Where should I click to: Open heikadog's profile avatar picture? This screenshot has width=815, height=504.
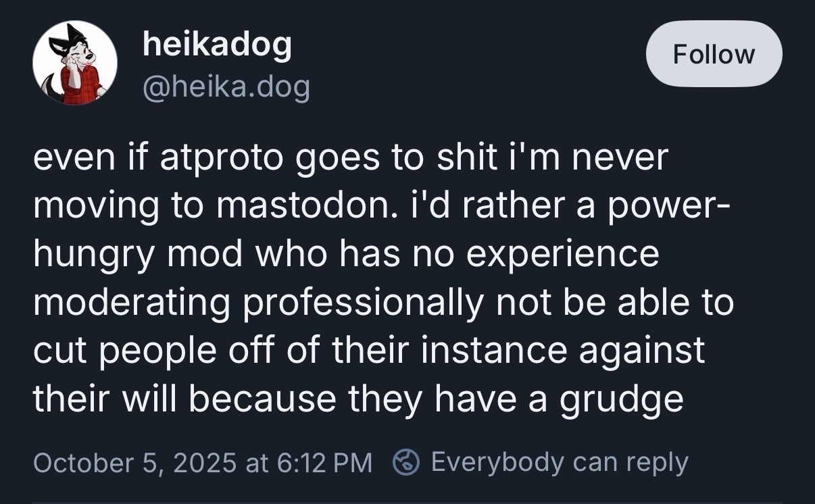pos(74,64)
